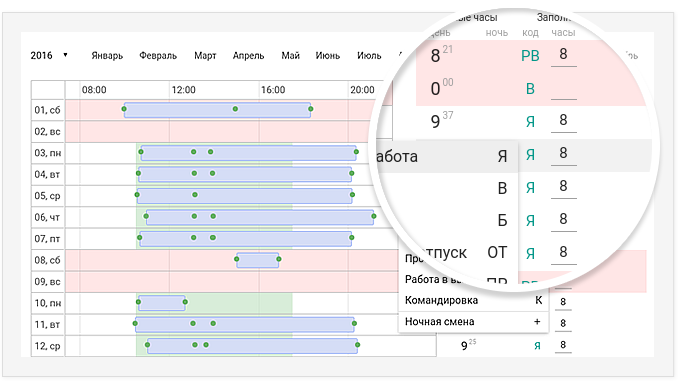Switch to the Январь month tab

point(107,56)
